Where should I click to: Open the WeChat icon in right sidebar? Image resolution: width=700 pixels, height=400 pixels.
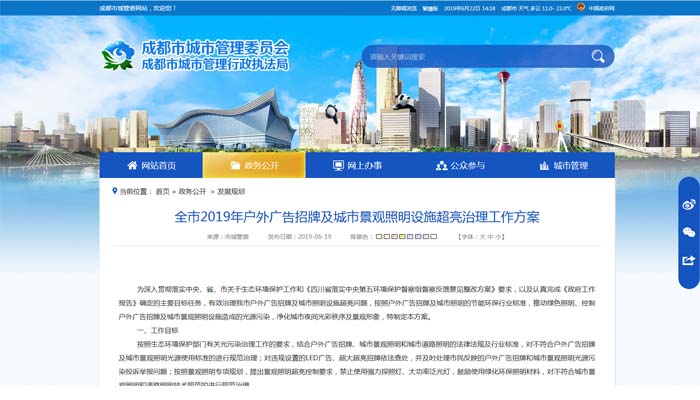[688, 232]
